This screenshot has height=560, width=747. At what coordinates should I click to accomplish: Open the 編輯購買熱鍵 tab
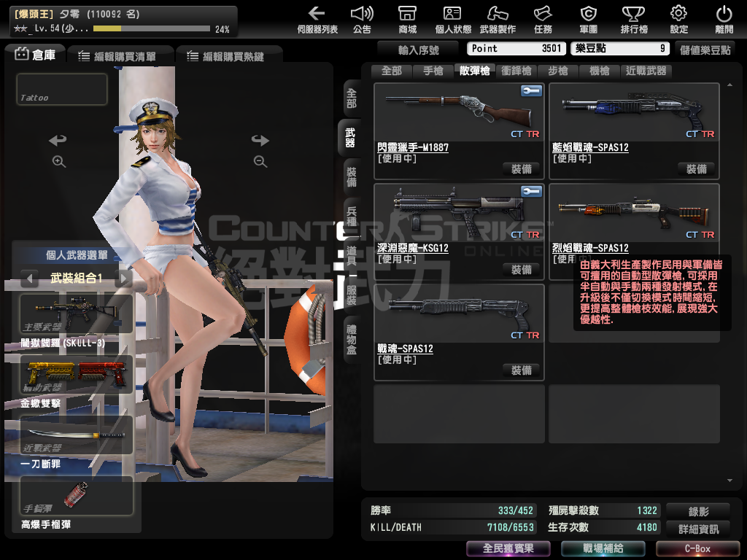tap(229, 57)
